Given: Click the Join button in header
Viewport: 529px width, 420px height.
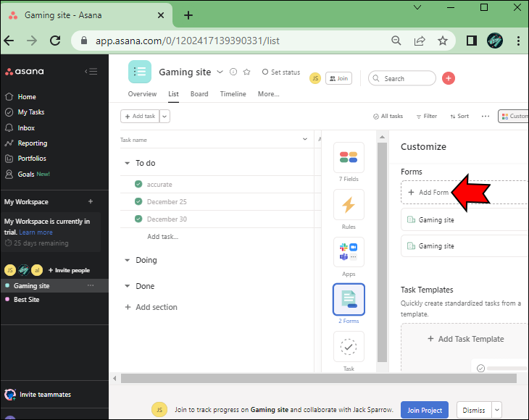Looking at the screenshot, I should point(338,78).
